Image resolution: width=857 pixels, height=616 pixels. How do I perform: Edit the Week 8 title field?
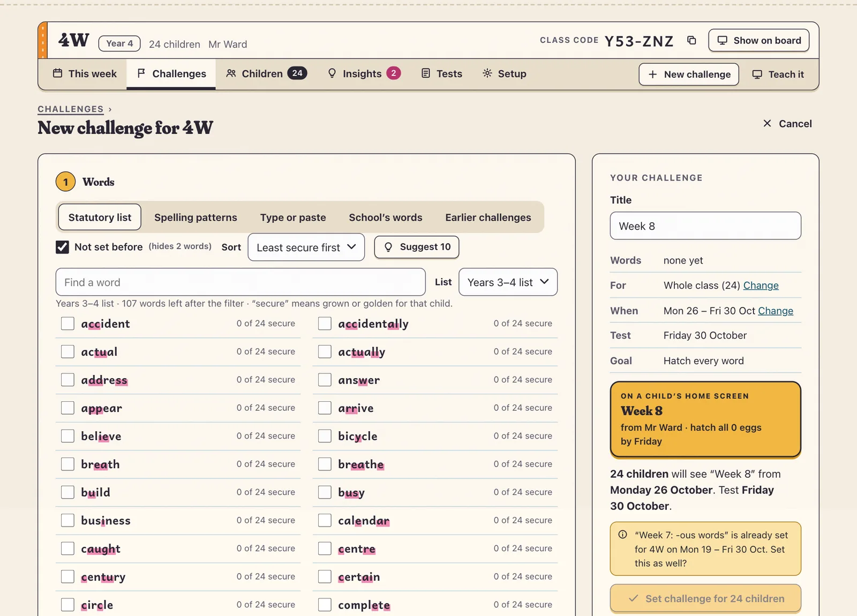coord(705,226)
